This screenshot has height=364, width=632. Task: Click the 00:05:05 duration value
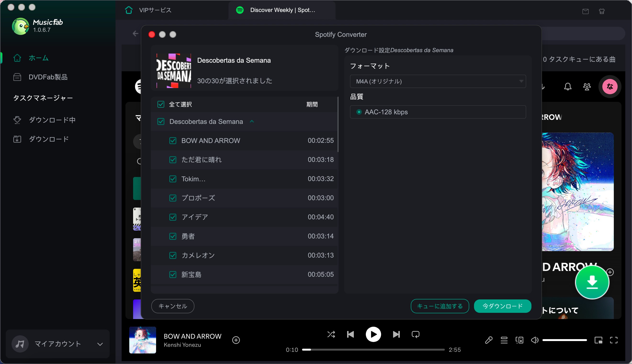[x=321, y=274]
